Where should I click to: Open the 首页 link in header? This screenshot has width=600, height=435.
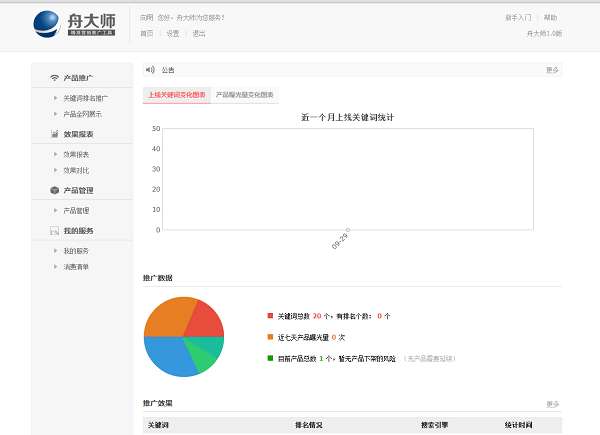point(147,34)
